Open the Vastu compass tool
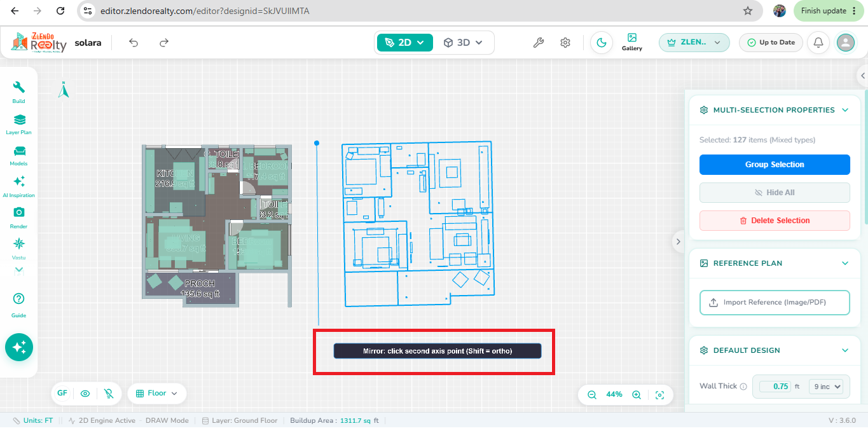Screen dimensions: 868x433 (x=19, y=248)
